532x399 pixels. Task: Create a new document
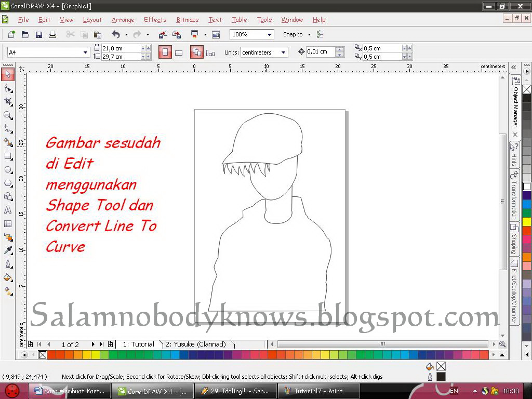click(11, 34)
